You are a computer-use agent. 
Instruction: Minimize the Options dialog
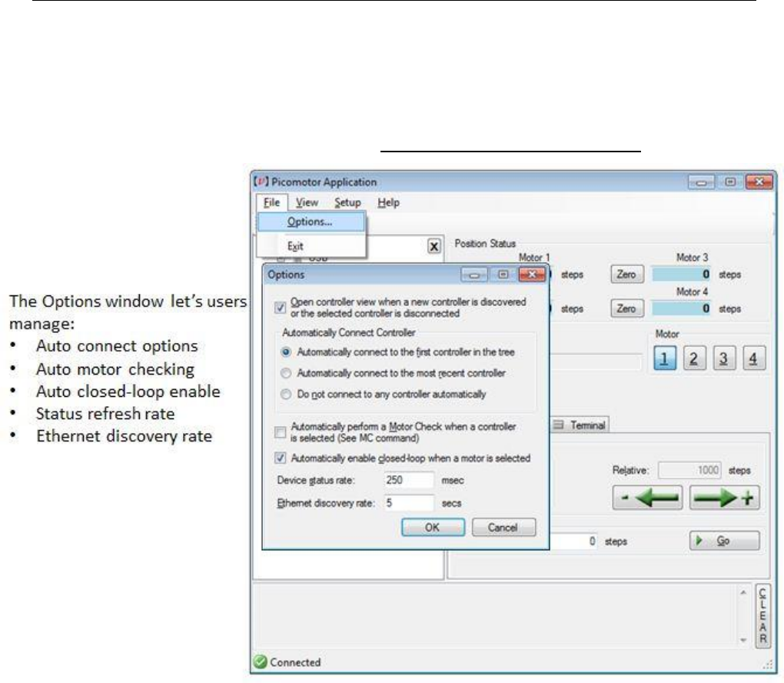click(x=474, y=275)
